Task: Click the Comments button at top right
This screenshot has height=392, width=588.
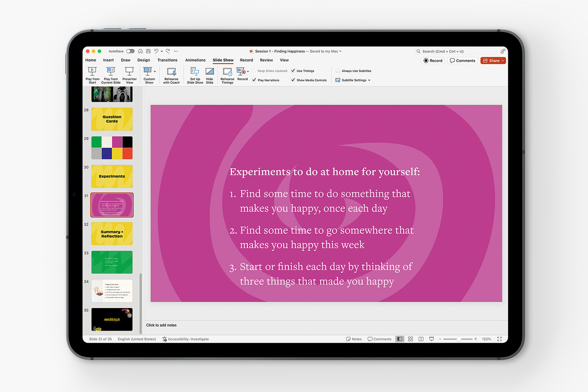Action: click(463, 61)
